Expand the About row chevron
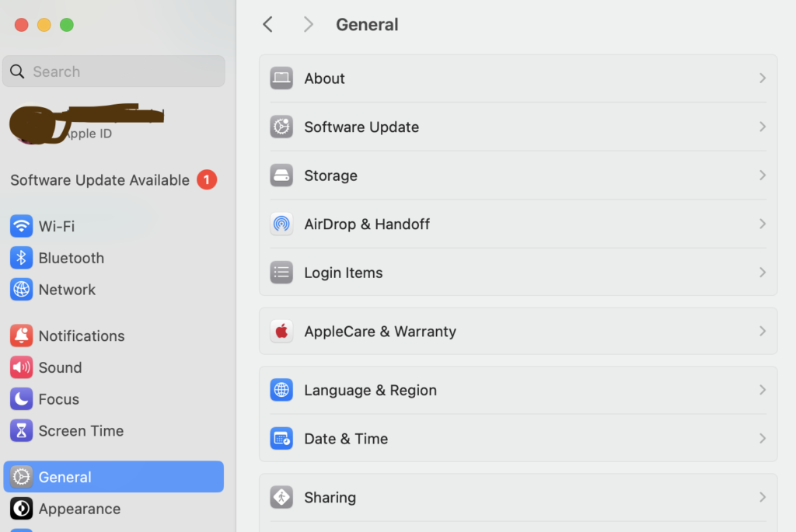796x532 pixels. 763,78
